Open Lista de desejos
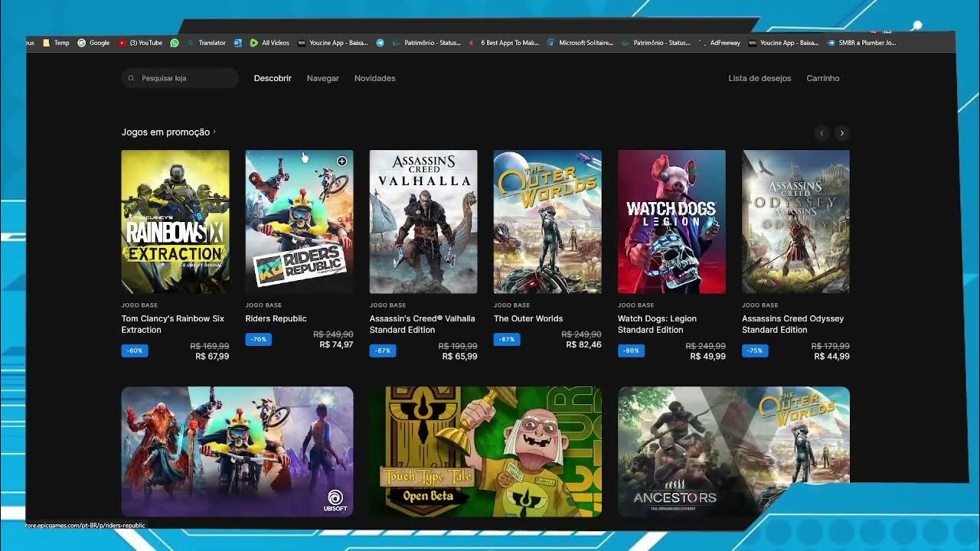Screen dimensions: 980x551 (759, 78)
